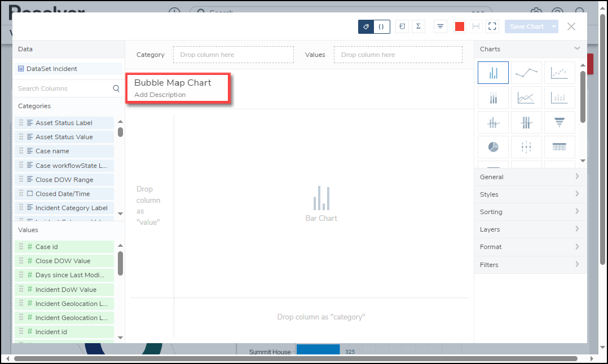Collapse the Charts panel chevron
608x364 pixels.
click(x=577, y=48)
